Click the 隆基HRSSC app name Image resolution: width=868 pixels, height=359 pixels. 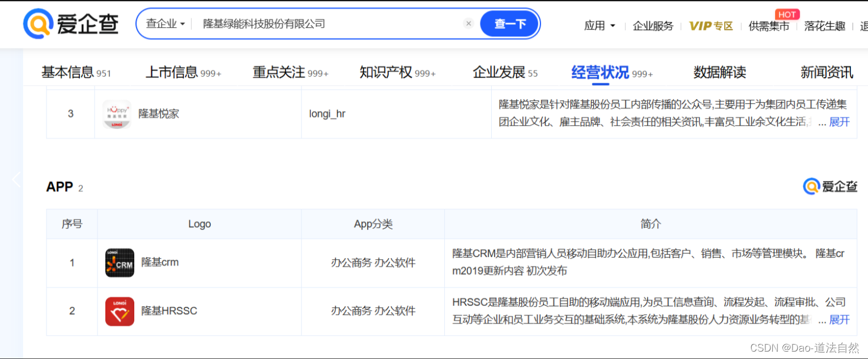[x=169, y=311]
